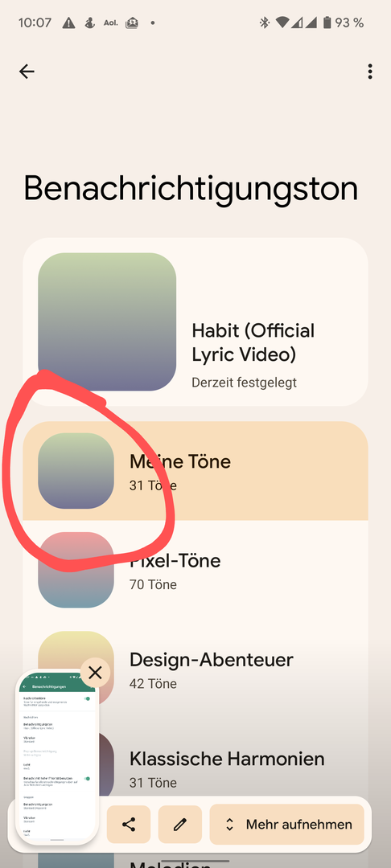Tap the Mehr aufnehmen button
Screen dimensions: 391x868
[287, 825]
